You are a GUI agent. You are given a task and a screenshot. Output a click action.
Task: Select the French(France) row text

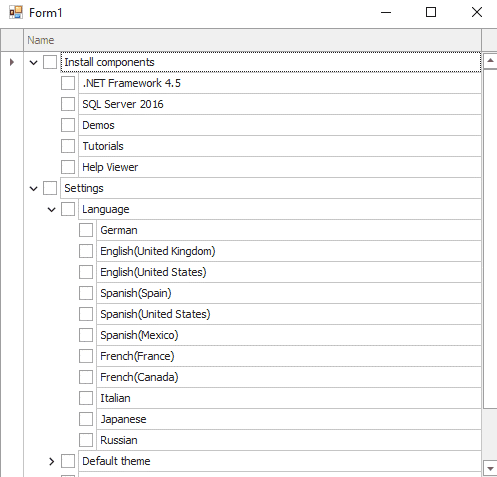137,356
